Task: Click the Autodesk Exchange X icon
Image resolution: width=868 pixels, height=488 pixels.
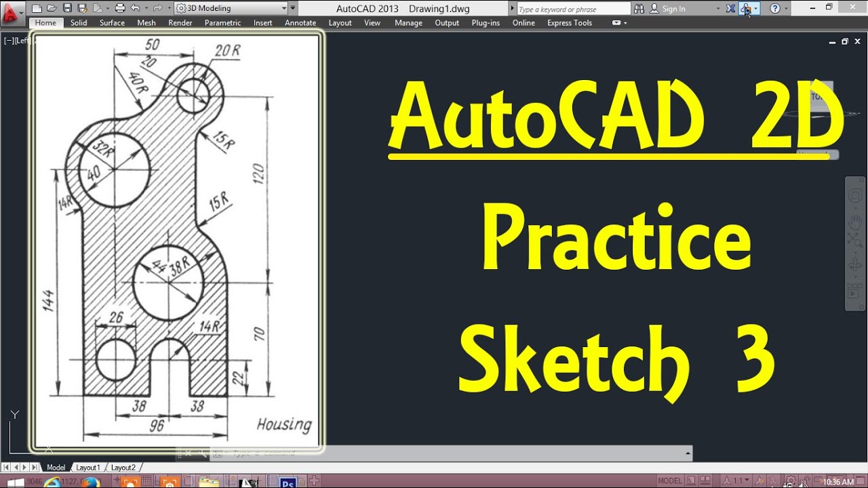Action: tap(730, 9)
